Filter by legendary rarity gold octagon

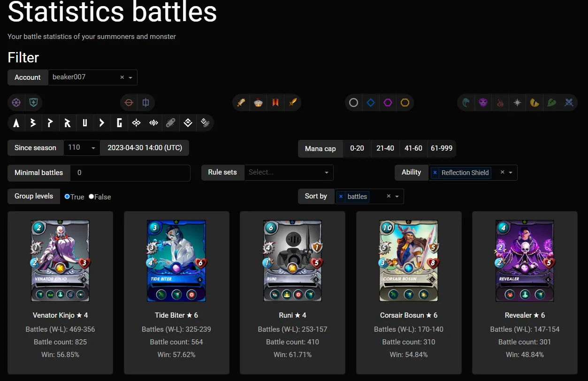pyautogui.click(x=405, y=102)
